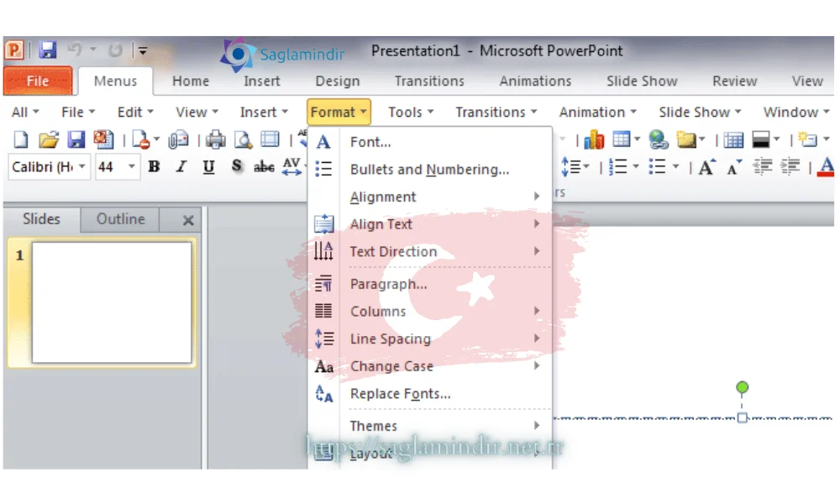The height and width of the screenshot is (504, 840).
Task: Click the Save floppy icon in toolbar
Action: click(76, 140)
